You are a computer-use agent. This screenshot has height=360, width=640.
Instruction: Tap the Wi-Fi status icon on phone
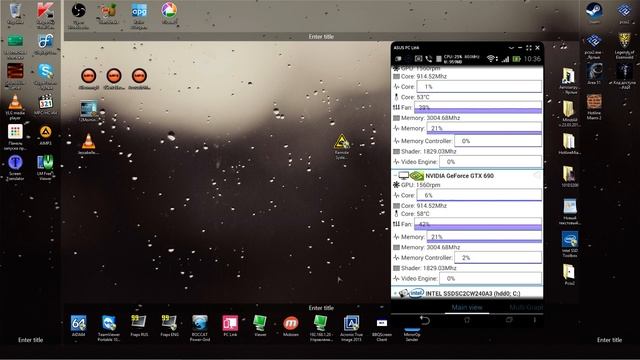tap(491, 59)
